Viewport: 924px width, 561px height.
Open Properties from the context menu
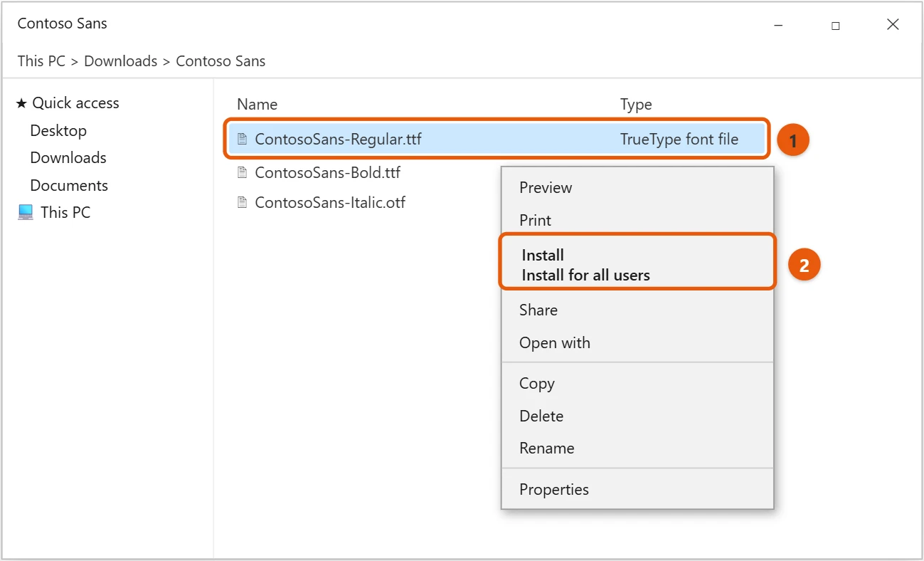[x=554, y=490]
